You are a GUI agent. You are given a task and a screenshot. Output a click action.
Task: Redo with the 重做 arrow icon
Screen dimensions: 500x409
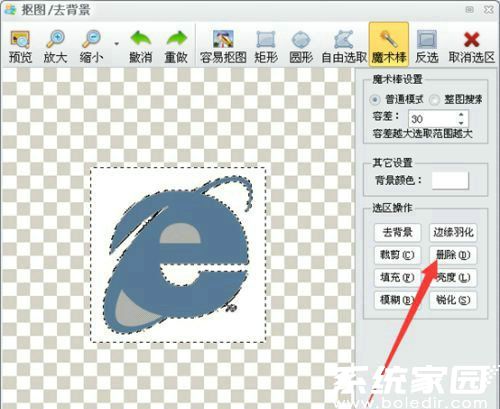pyautogui.click(x=176, y=39)
